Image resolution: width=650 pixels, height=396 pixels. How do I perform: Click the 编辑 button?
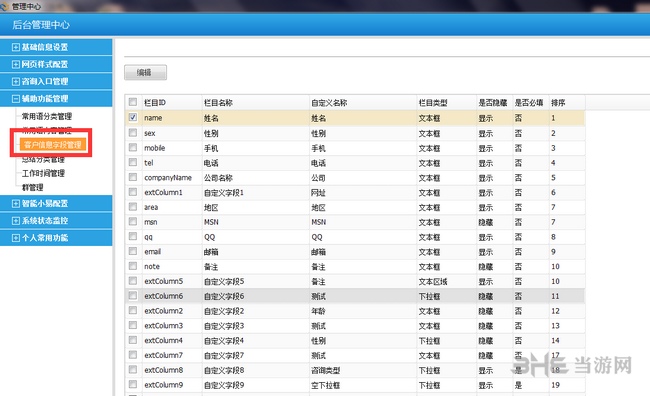146,73
